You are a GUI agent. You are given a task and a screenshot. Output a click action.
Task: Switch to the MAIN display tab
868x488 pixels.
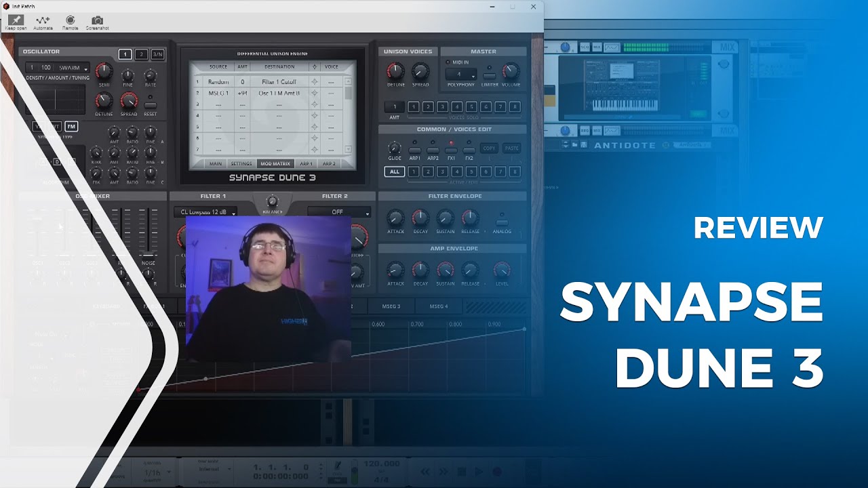[216, 163]
